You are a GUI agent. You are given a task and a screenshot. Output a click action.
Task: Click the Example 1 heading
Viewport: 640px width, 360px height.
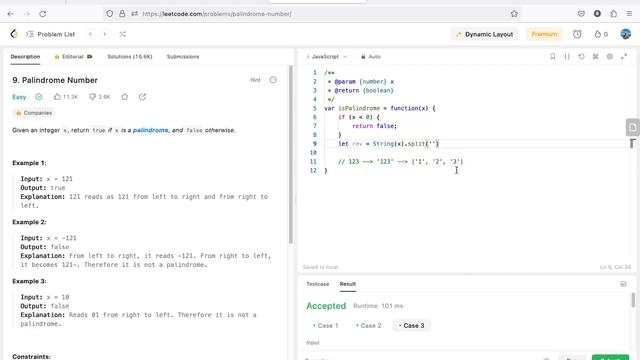(29, 163)
